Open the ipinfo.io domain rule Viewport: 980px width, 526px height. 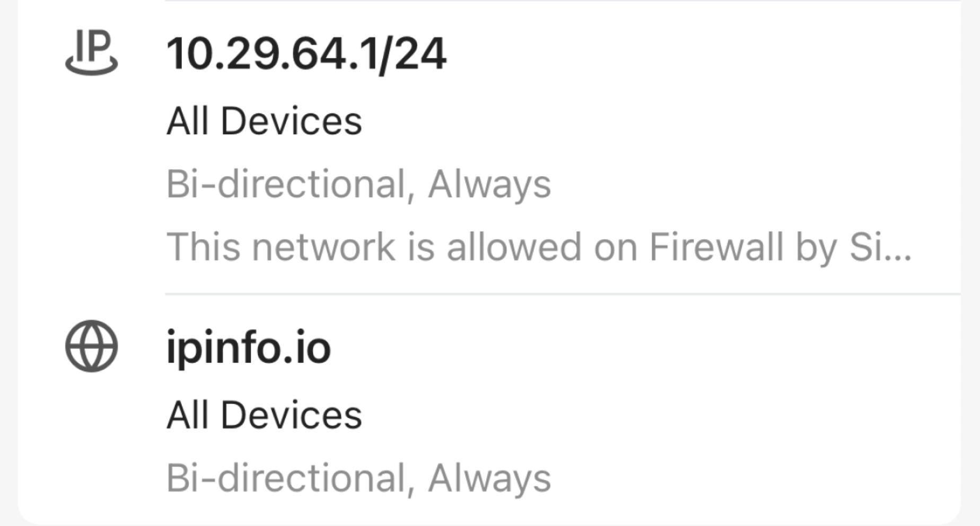248,348
